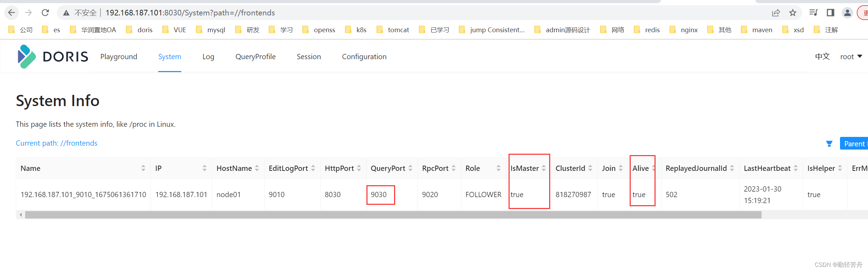This screenshot has height=271, width=868.
Task: Click the LastHeartbeat value 2023-01-30
Action: (x=762, y=189)
